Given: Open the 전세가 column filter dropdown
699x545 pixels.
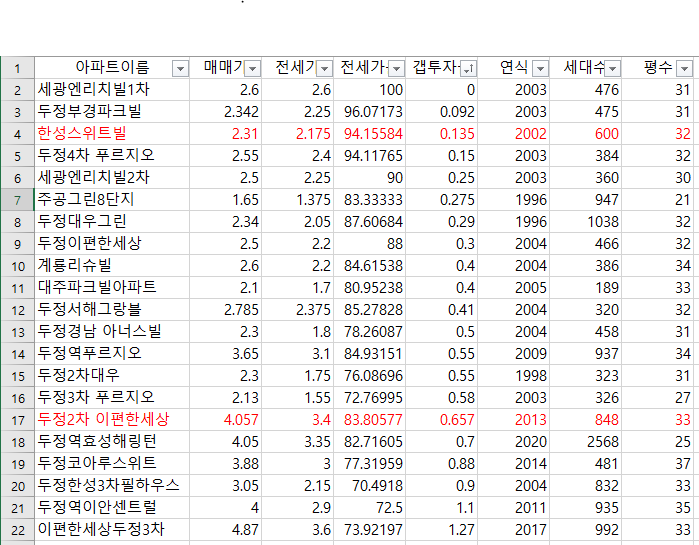Looking at the screenshot, I should (325, 69).
